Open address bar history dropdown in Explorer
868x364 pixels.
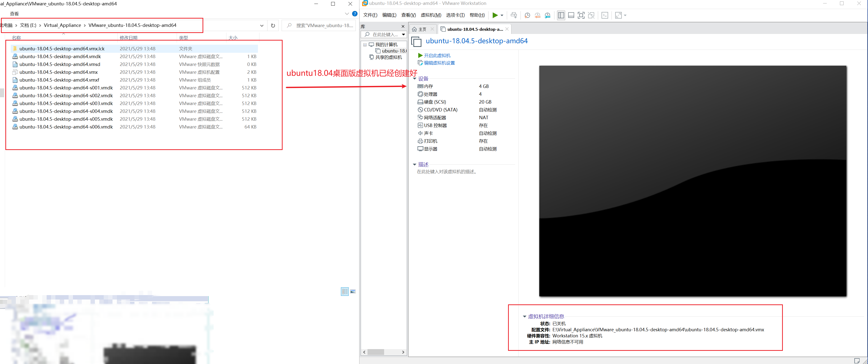click(x=262, y=25)
